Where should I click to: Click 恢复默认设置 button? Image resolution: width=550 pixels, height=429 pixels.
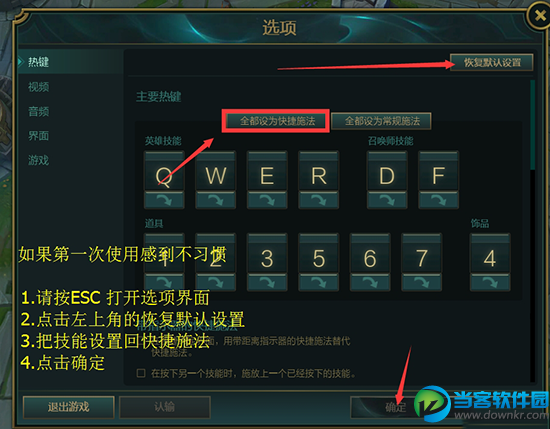coord(492,62)
